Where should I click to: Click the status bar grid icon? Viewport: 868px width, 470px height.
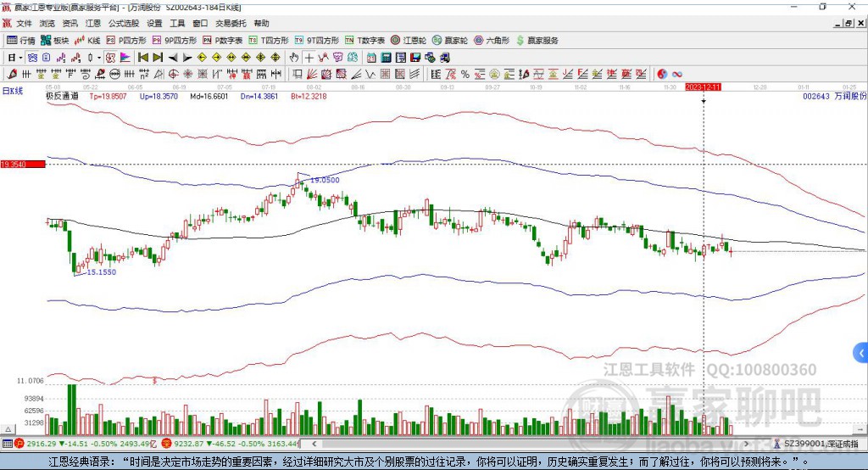coord(7,444)
